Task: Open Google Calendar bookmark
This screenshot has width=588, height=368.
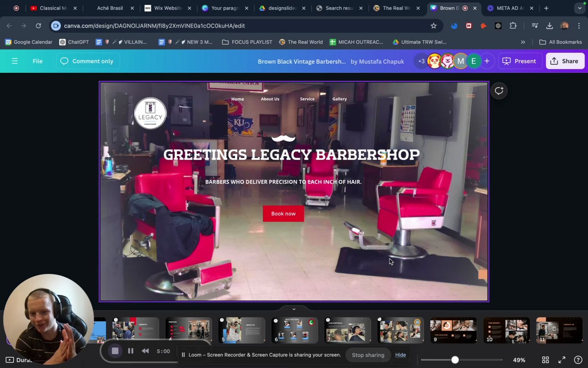Action: click(x=28, y=42)
